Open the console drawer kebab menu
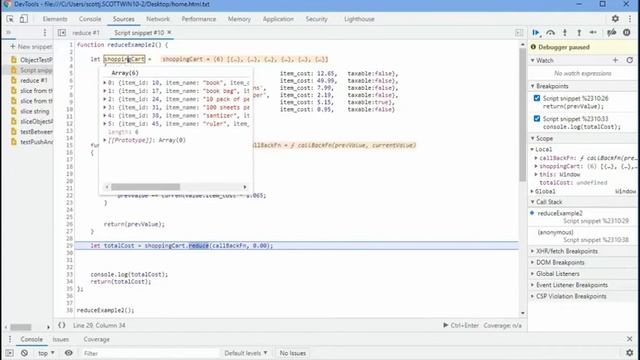The width and height of the screenshot is (640, 360). point(10,339)
